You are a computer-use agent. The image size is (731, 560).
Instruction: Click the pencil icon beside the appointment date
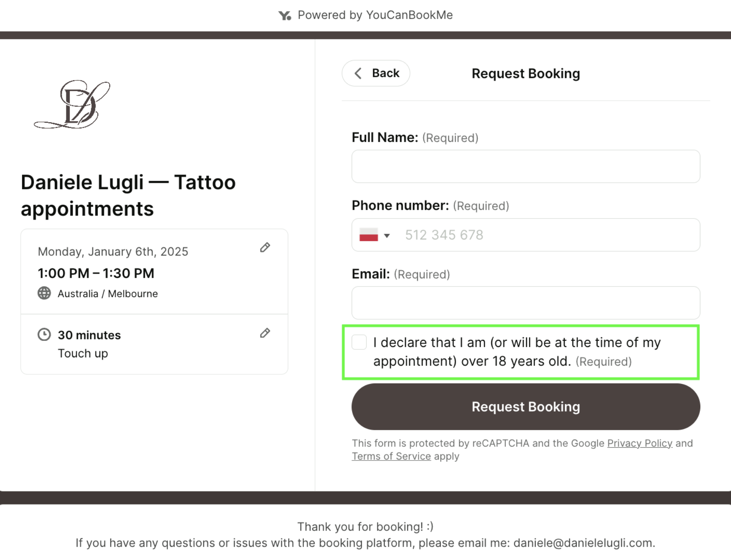(x=265, y=247)
